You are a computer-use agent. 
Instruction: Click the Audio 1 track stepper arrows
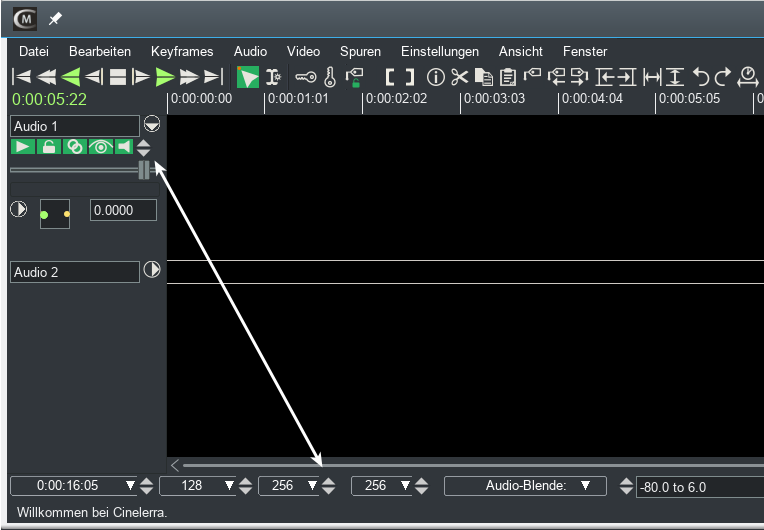pyautogui.click(x=143, y=148)
